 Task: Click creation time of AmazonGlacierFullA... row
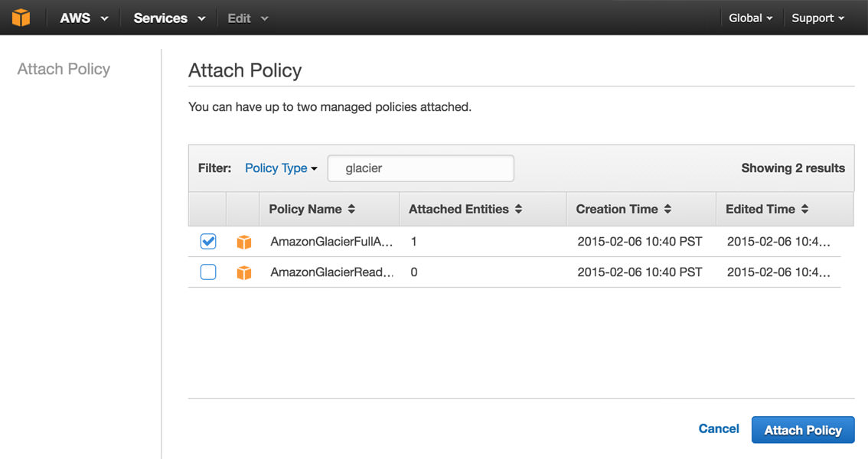[x=639, y=242]
